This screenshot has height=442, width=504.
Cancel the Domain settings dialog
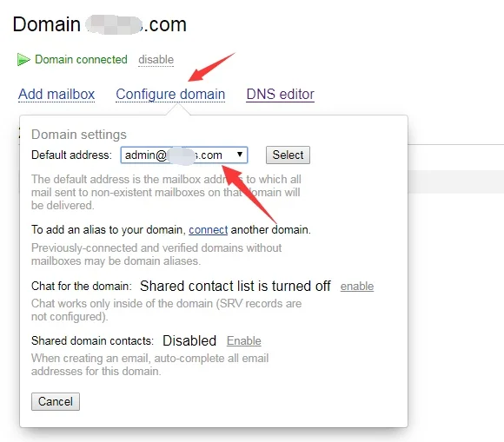coord(56,401)
